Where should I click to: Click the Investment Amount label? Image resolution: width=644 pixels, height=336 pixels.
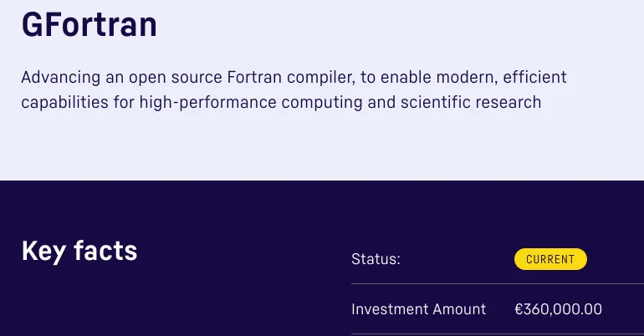[x=418, y=309]
